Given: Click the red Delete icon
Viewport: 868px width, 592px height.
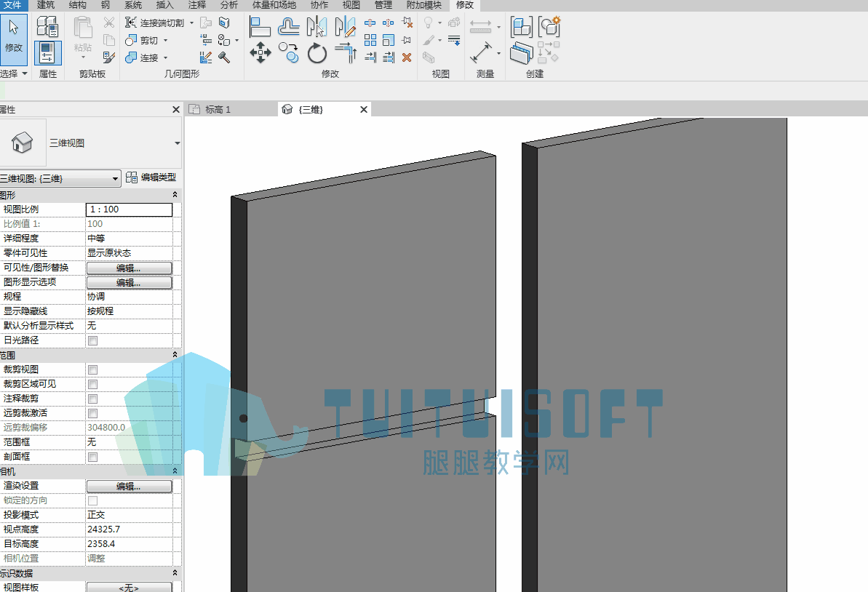Looking at the screenshot, I should click(x=407, y=57).
